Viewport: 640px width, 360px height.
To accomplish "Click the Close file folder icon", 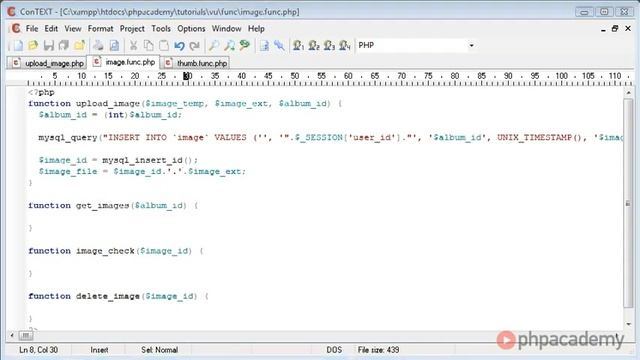I will 80,45.
